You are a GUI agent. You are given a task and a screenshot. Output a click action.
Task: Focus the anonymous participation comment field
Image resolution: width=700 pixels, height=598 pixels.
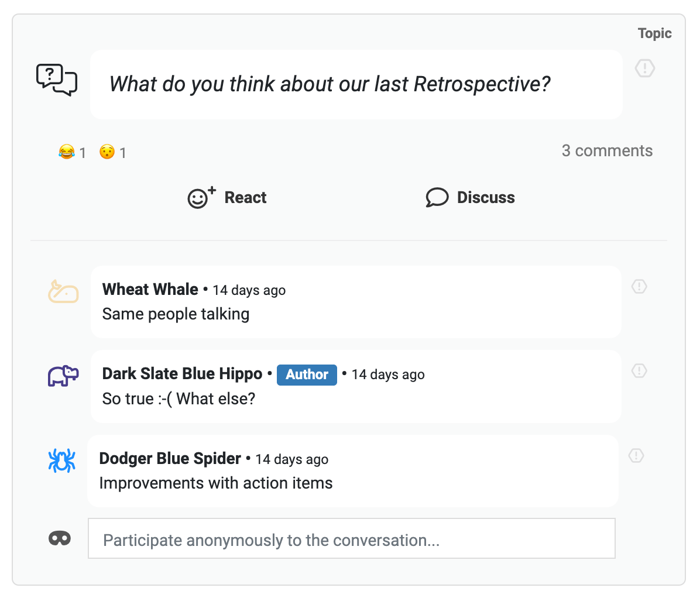click(x=352, y=538)
